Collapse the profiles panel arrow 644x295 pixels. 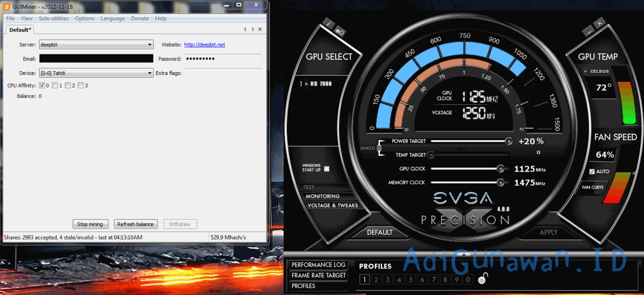coord(464,254)
